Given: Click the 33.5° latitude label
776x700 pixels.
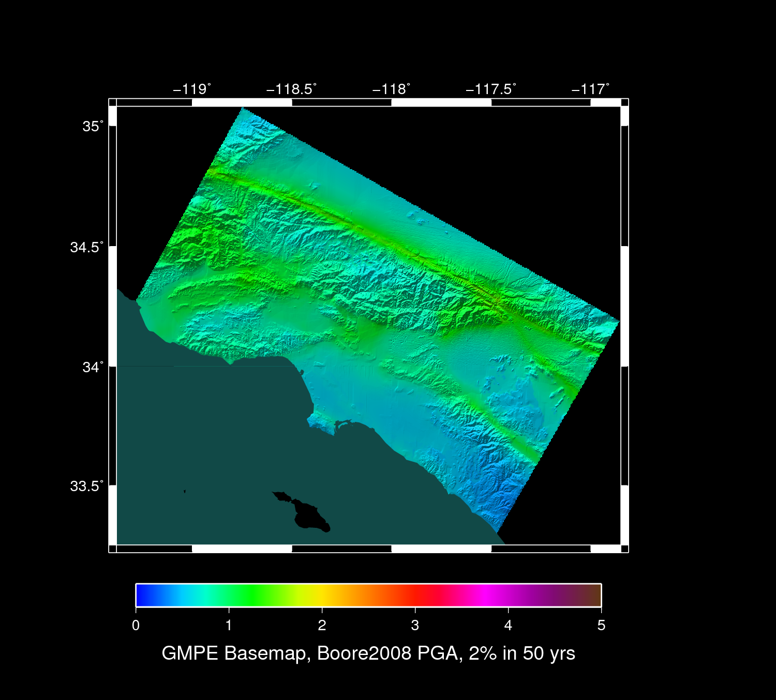Looking at the screenshot, I should 86,486.
